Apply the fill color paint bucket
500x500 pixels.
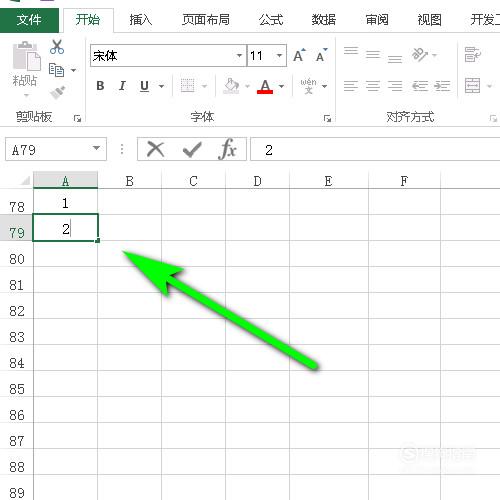tap(231, 86)
